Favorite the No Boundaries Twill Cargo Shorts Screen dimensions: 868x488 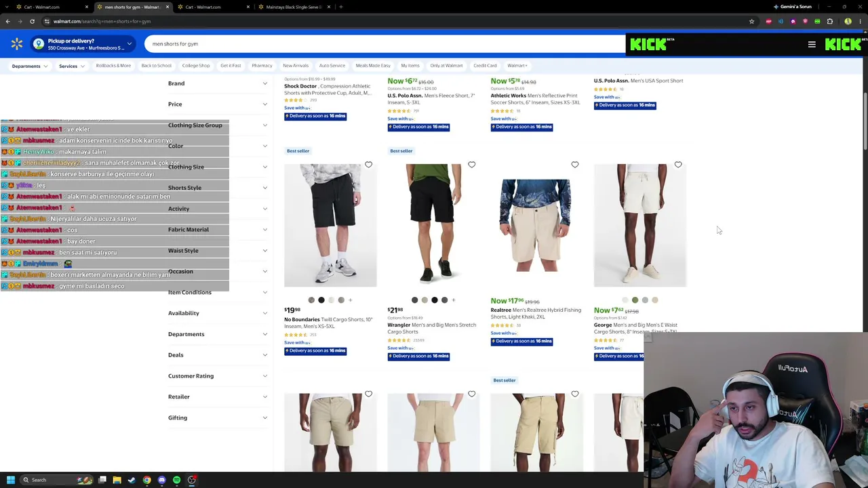click(368, 165)
